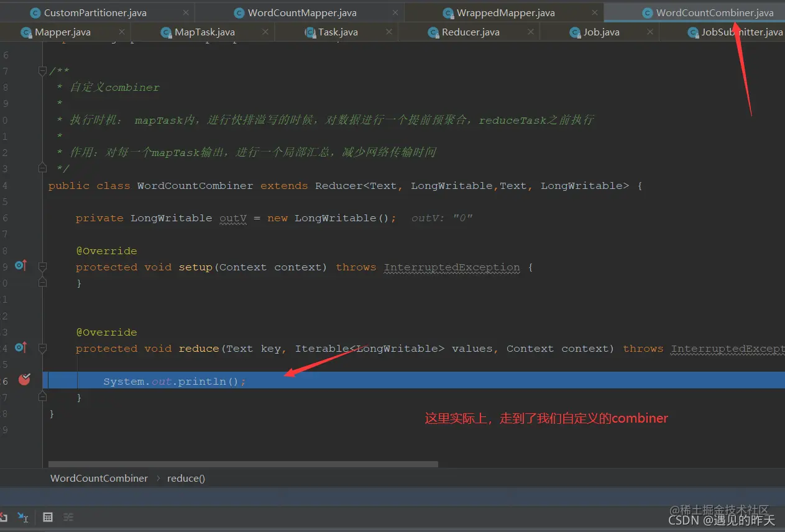Click the Run to Cursor debugger icon
This screenshot has height=532, width=785.
(23, 517)
